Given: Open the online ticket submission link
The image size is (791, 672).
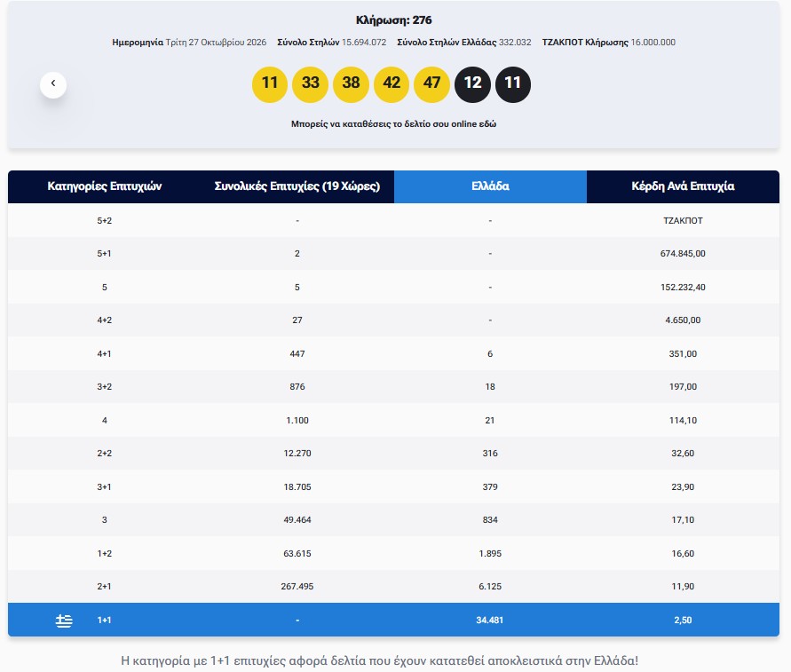Looking at the screenshot, I should pyautogui.click(x=393, y=124).
